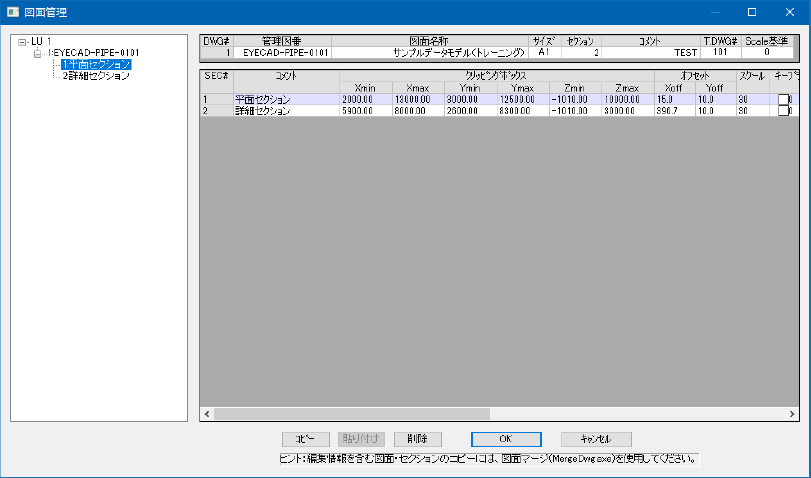Click the コメント cell 平面セクション in table
The height and width of the screenshot is (478, 811).
tap(287, 99)
